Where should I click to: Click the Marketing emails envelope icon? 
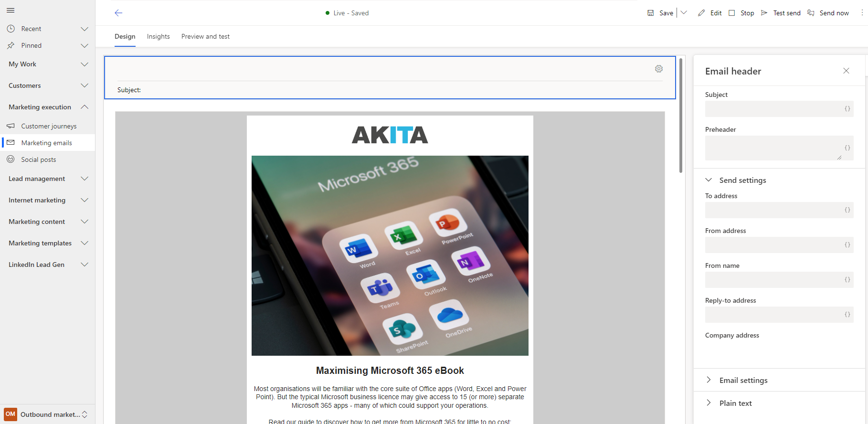pyautogui.click(x=11, y=143)
